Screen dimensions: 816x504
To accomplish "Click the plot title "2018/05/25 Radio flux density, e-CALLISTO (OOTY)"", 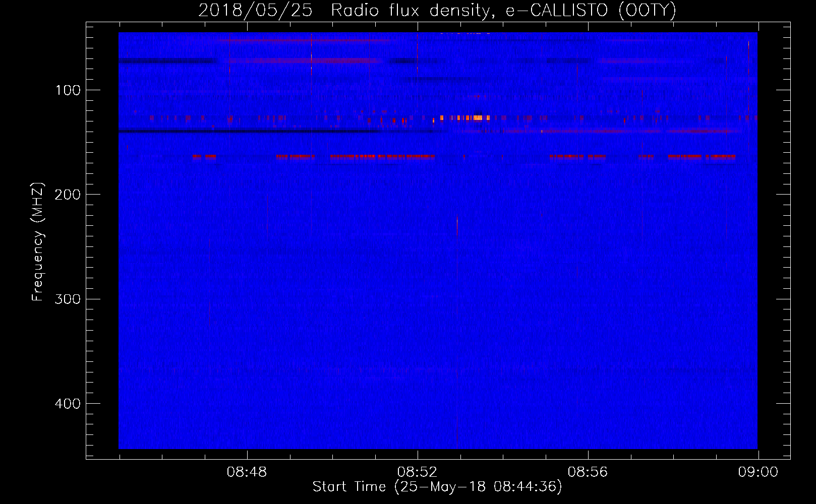I will [437, 11].
